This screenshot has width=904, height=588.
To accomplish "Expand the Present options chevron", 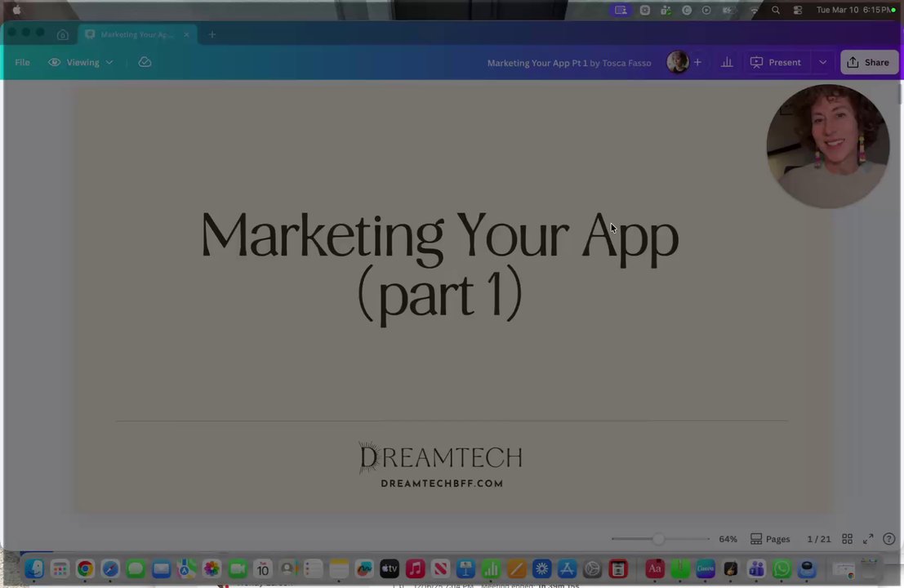I will click(x=822, y=62).
